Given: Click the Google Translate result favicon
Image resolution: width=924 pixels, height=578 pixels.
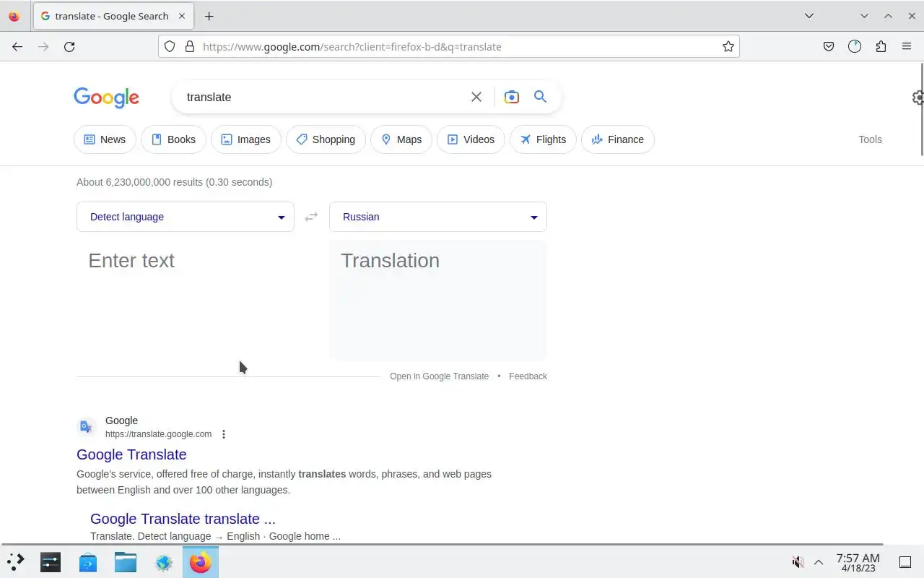Looking at the screenshot, I should [87, 427].
